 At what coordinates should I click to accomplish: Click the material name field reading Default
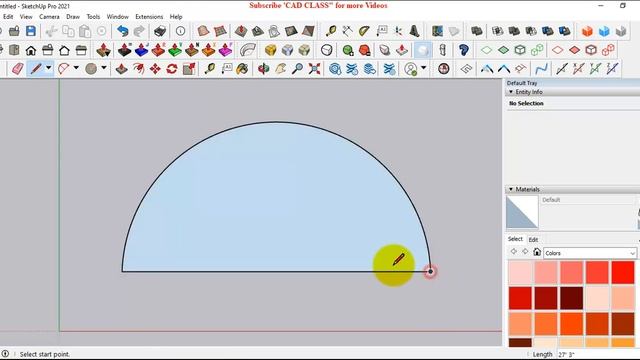[x=588, y=200]
